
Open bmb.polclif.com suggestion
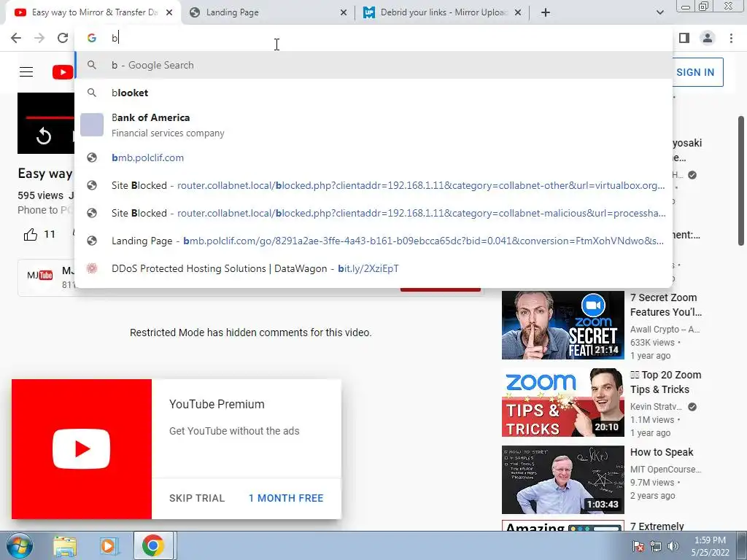click(374, 157)
